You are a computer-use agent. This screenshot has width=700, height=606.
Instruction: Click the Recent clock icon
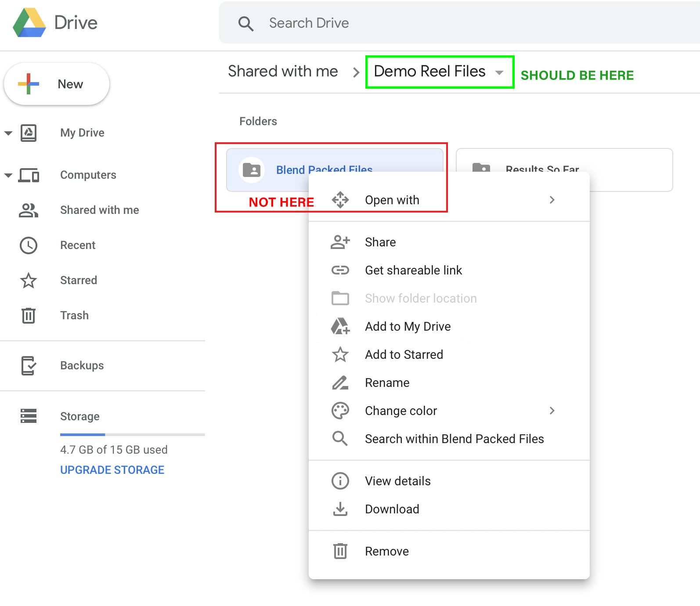[29, 245]
